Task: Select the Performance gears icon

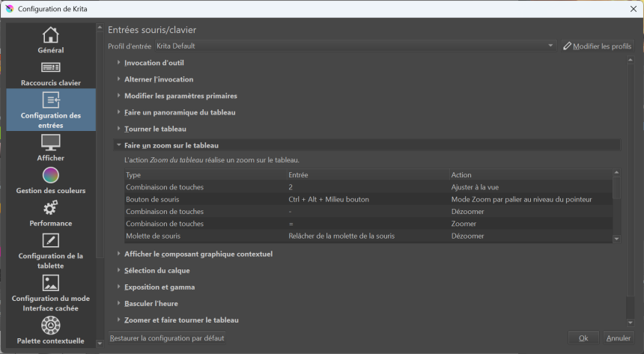Action: [50, 208]
